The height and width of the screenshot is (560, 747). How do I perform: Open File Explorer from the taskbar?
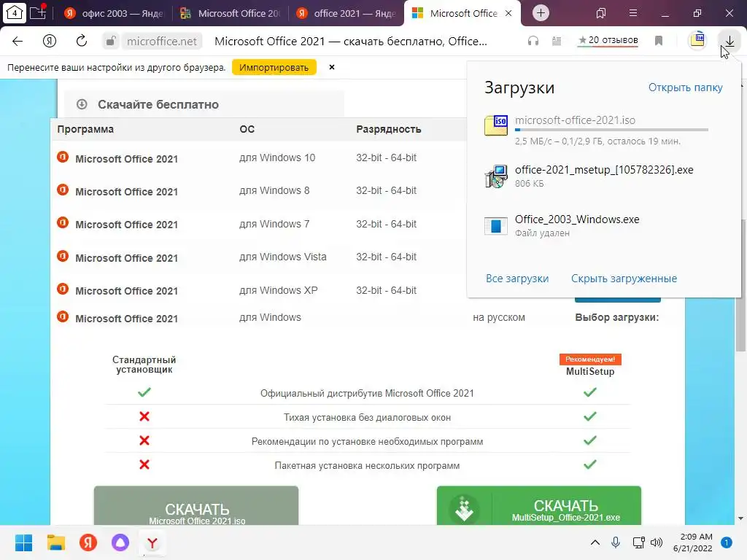point(55,542)
